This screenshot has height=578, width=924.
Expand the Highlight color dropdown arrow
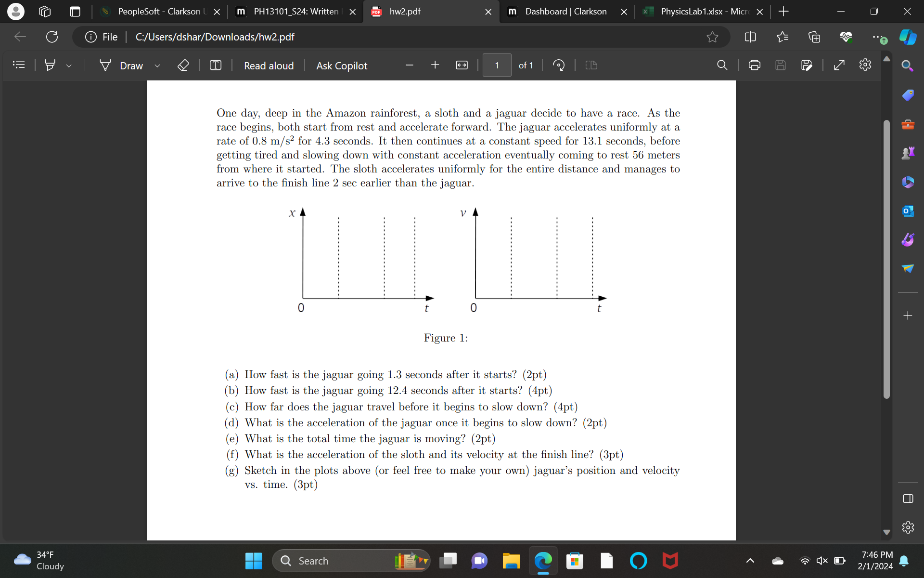pos(69,66)
